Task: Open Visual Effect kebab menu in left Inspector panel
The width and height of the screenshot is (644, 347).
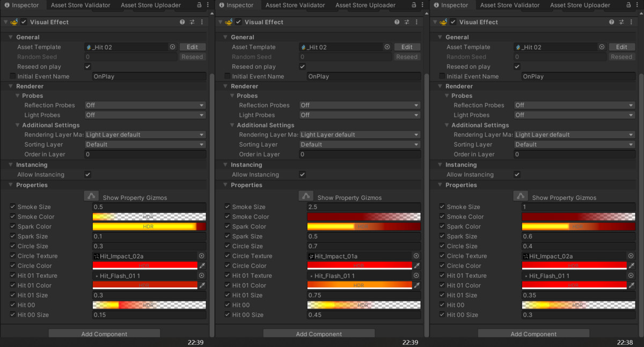Action: click(202, 22)
